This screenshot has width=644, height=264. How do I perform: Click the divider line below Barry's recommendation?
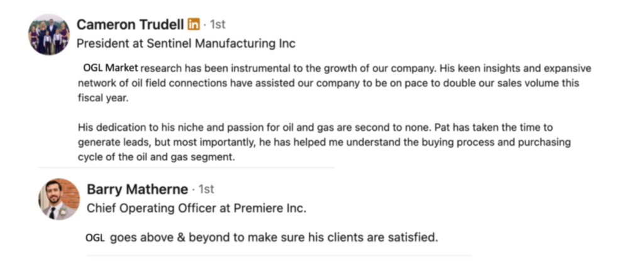(279, 256)
